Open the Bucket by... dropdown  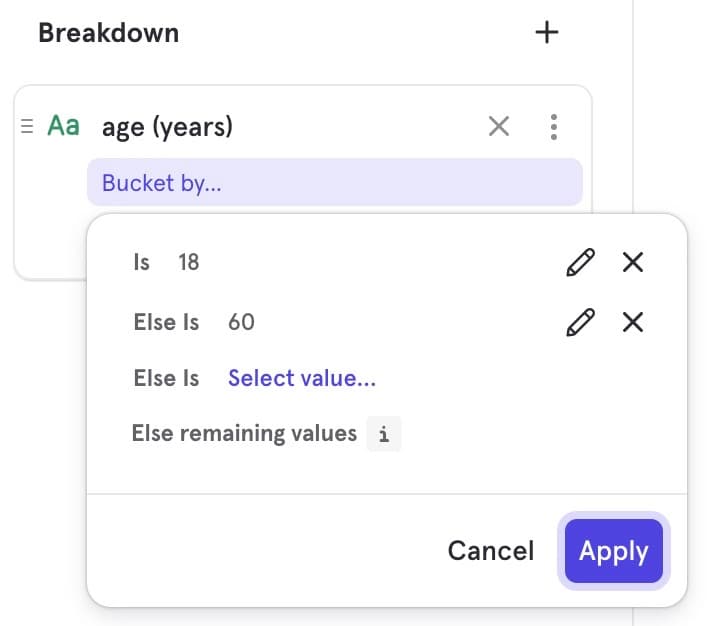pyautogui.click(x=334, y=184)
